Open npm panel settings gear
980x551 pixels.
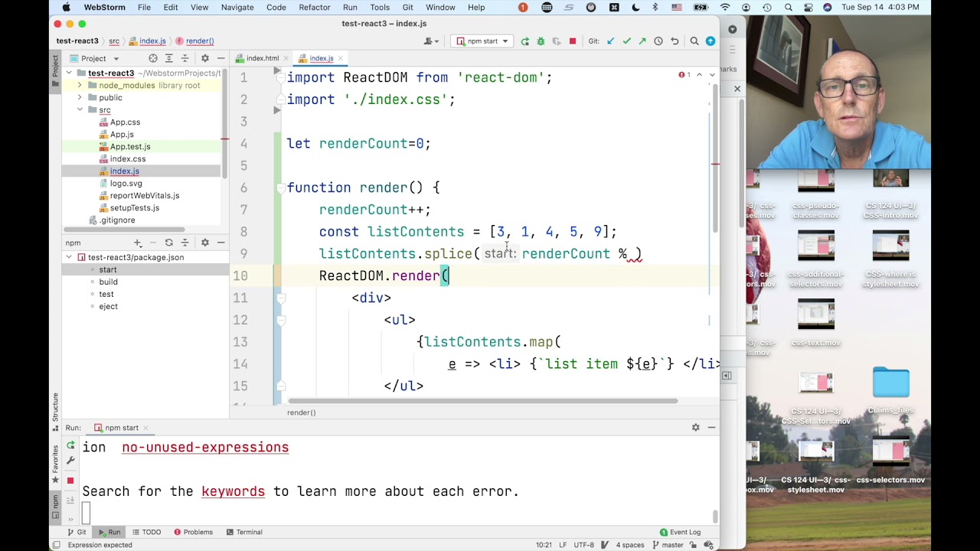tap(204, 243)
